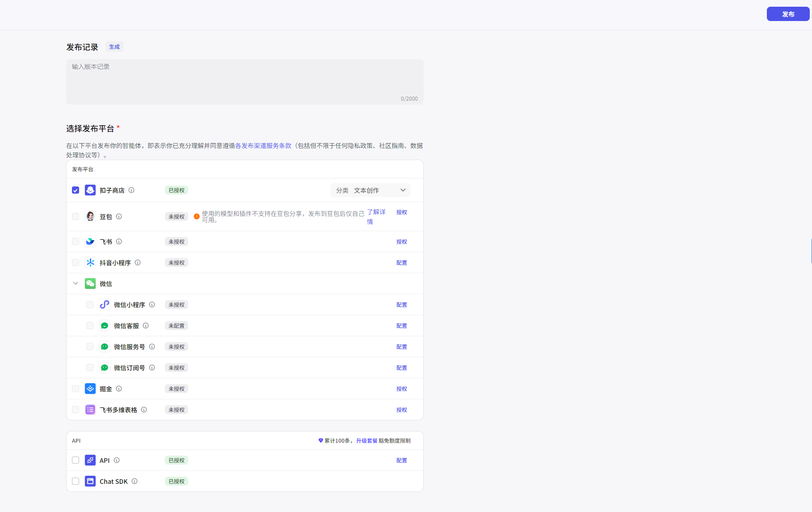Click the 扣子商店 platform icon
This screenshot has width=812, height=512.
(90, 190)
